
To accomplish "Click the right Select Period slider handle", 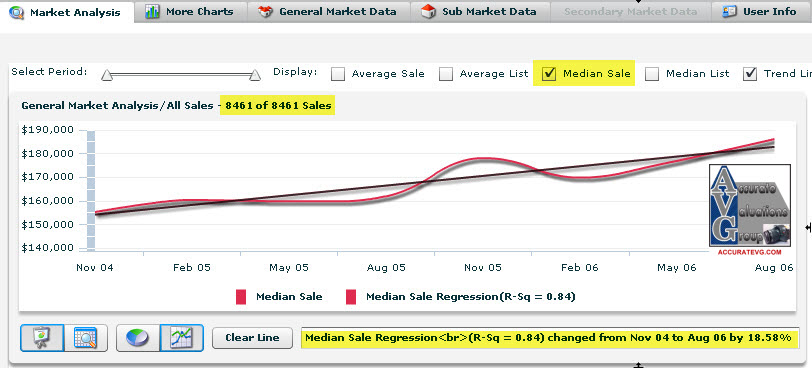I will point(255,76).
